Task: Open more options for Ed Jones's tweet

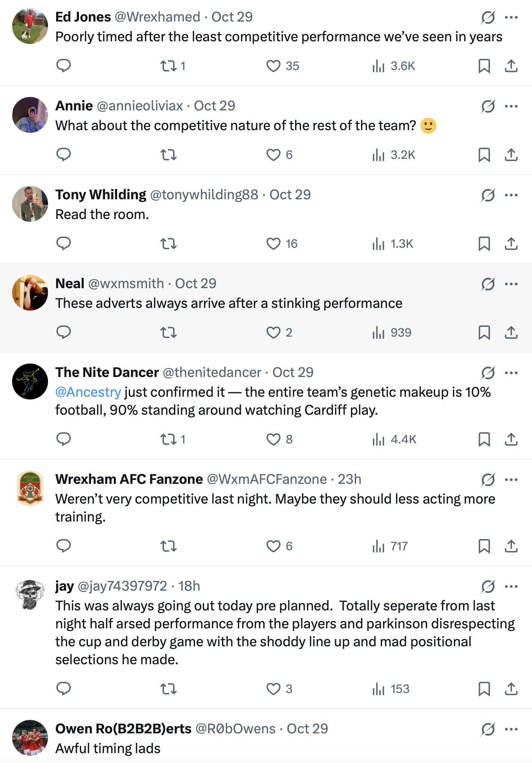Action: [511, 18]
